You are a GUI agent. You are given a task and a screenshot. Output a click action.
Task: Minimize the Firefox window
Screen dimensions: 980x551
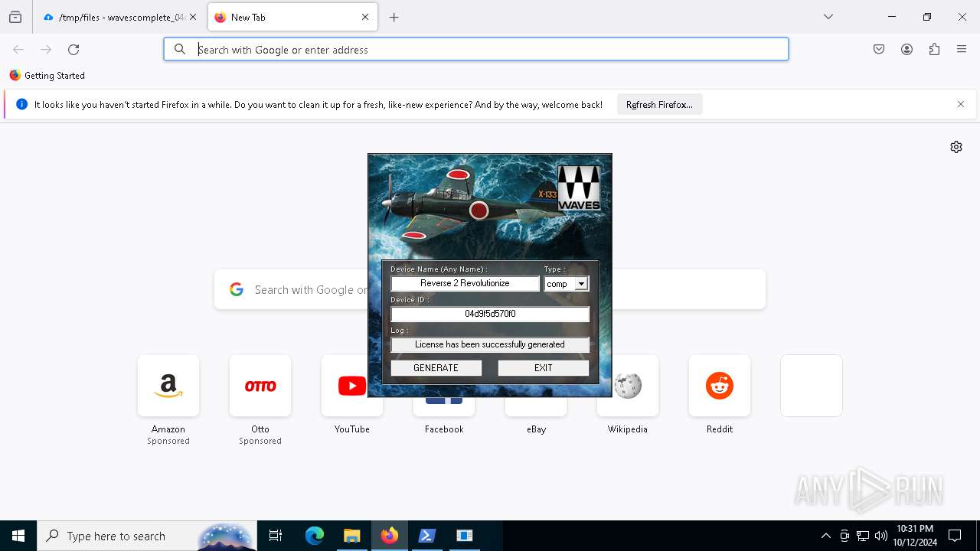pyautogui.click(x=892, y=17)
